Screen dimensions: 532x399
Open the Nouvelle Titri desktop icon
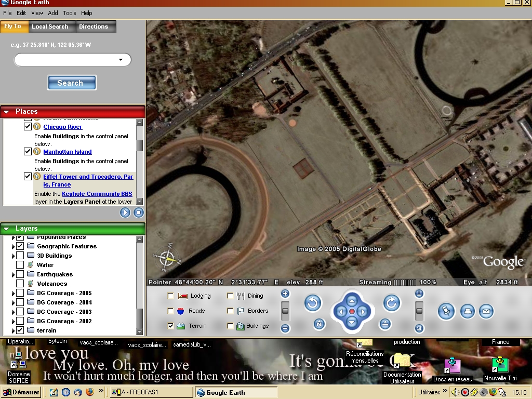500,369
